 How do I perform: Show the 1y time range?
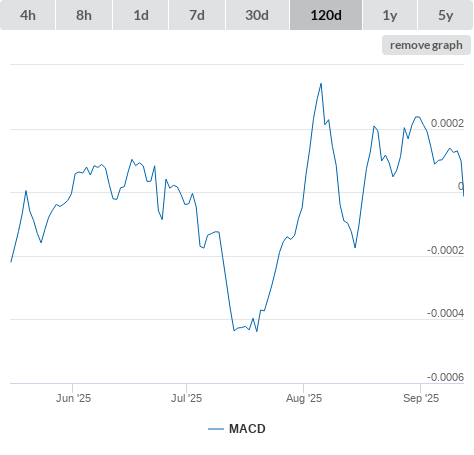390,15
